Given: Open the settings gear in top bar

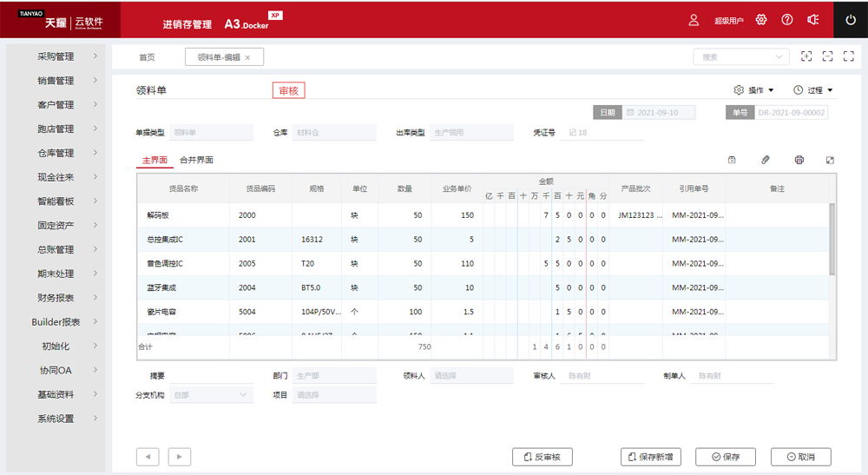Looking at the screenshot, I should click(x=761, y=19).
